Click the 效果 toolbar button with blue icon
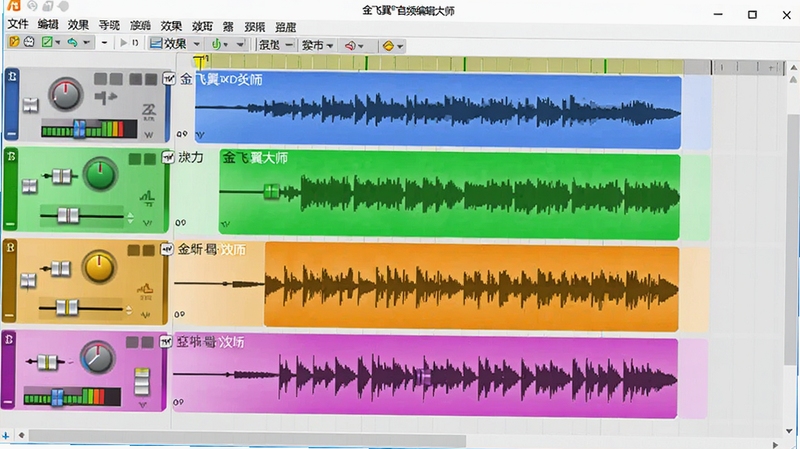Screen dimensions: 800x449 168,44
